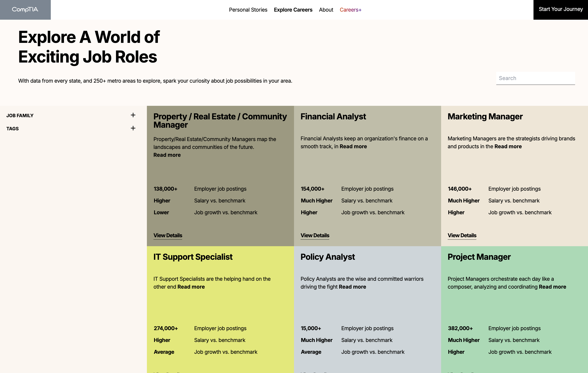588x373 pixels.
Task: Click the CompTIA logo
Action: click(x=25, y=10)
